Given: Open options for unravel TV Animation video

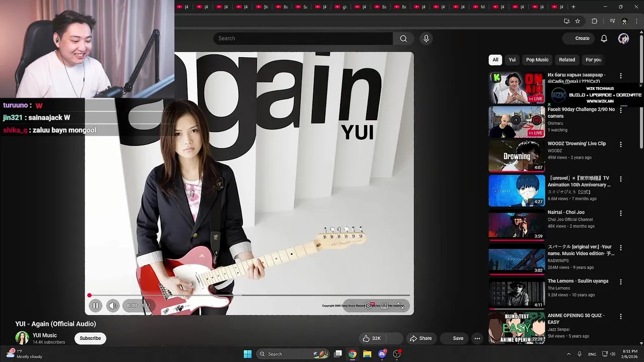Looking at the screenshot, I should tap(620, 179).
